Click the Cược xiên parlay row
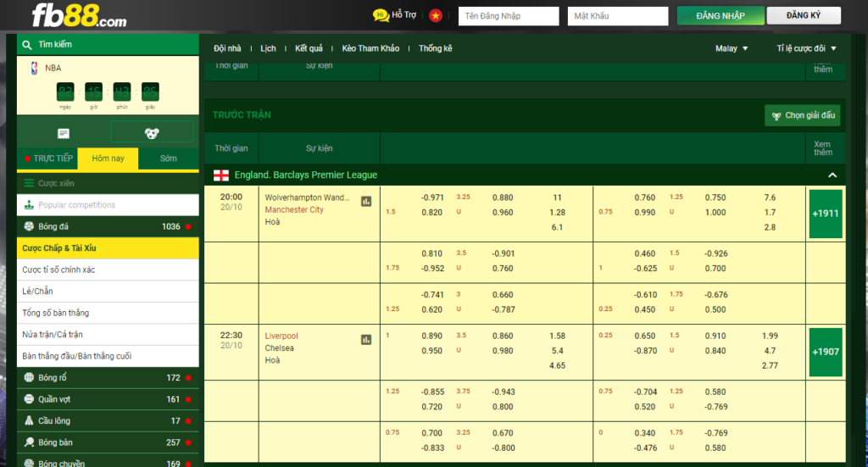 108,183
